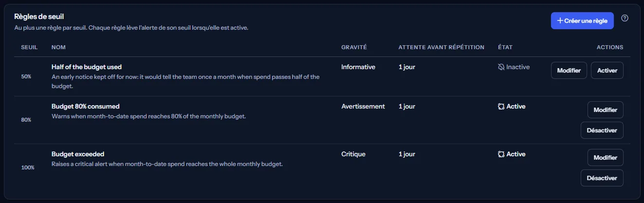
Task: Click the Attente avant répétition header
Action: pos(442,47)
